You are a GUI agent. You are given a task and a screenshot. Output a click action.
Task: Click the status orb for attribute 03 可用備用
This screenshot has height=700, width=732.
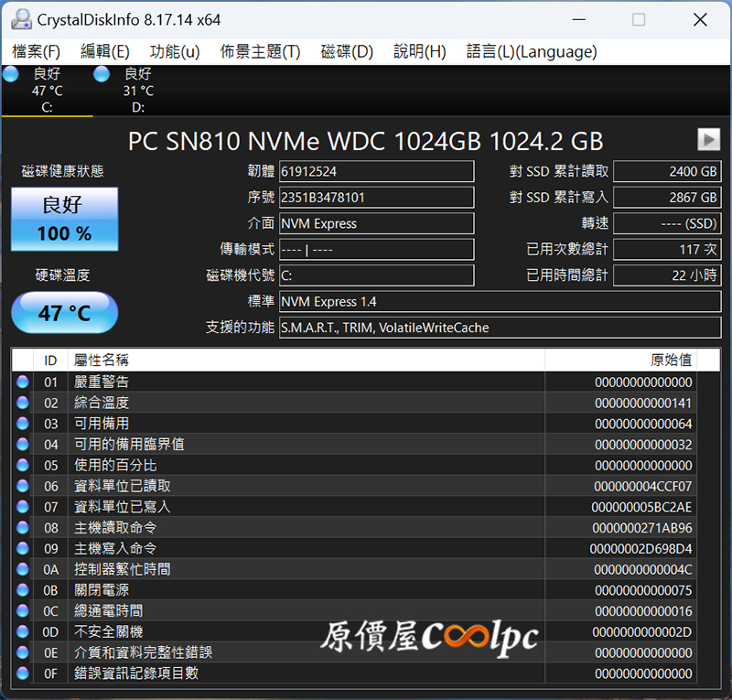point(22,424)
